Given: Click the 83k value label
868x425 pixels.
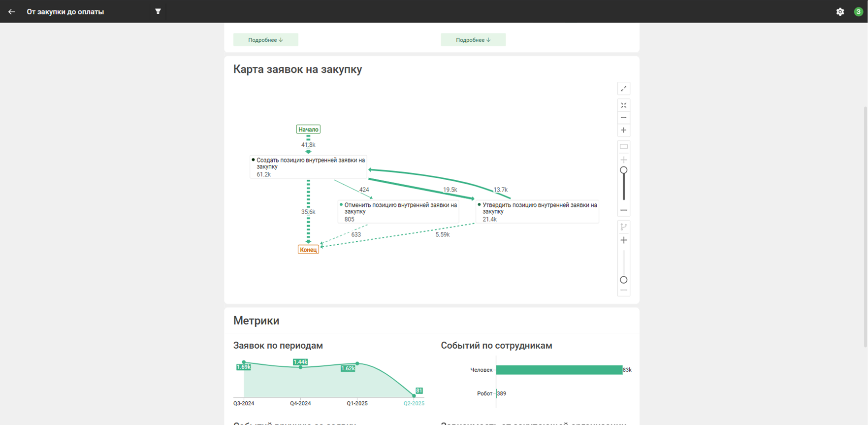Looking at the screenshot, I should pos(627,370).
